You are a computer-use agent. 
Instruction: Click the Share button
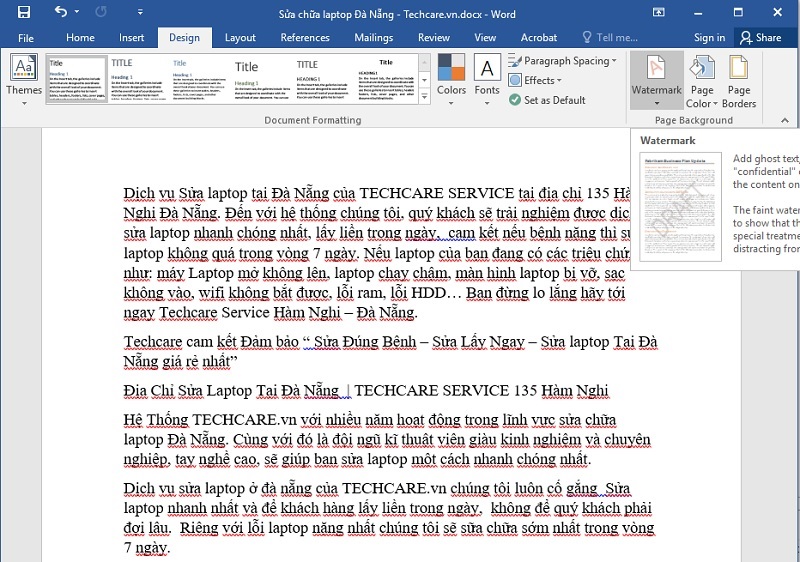coord(761,38)
